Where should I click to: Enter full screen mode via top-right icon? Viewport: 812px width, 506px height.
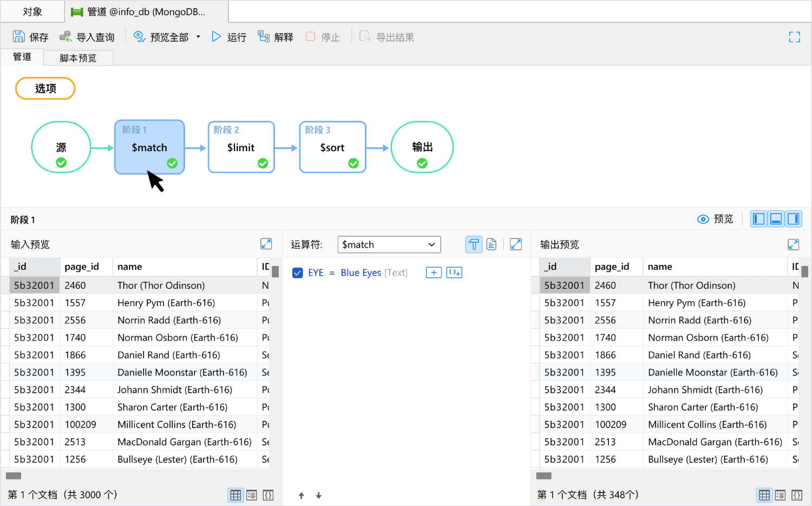[794, 37]
